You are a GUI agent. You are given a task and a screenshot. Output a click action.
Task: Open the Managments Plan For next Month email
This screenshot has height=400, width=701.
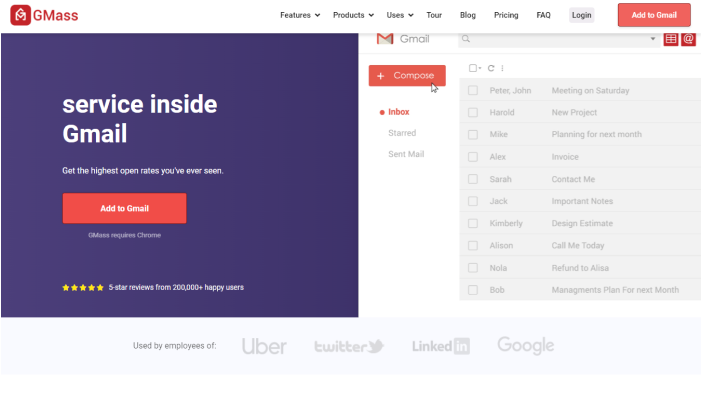click(615, 290)
